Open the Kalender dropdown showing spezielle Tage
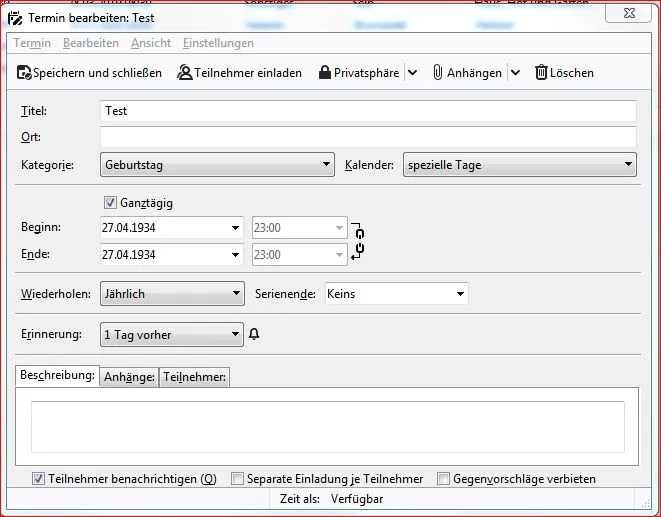 coord(520,164)
